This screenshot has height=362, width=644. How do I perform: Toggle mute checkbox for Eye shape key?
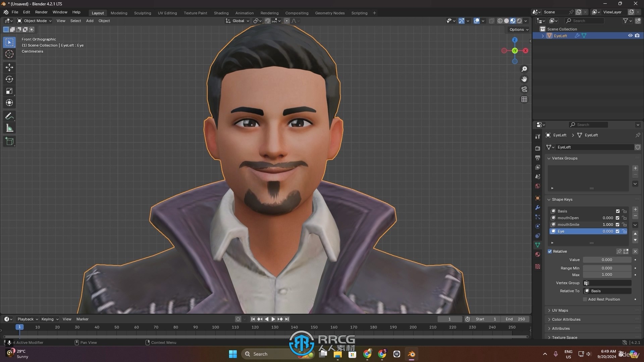618,231
